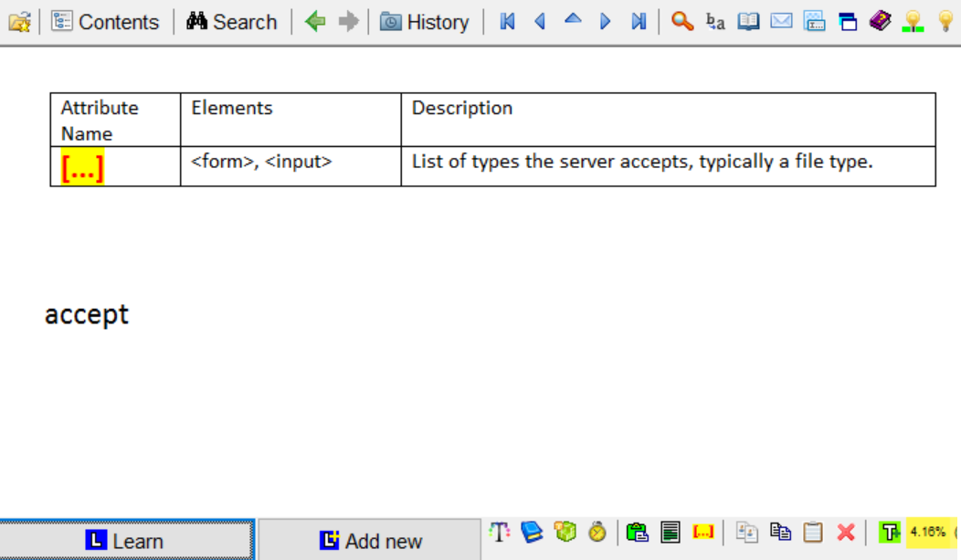The width and height of the screenshot is (961, 560).
Task: Click the ba case-change toggle icon
Action: coord(714,22)
